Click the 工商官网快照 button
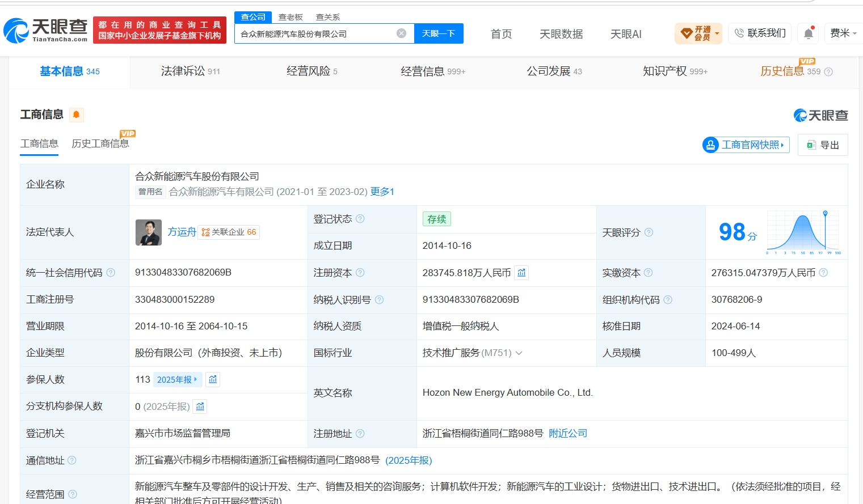The image size is (863, 504). [x=746, y=145]
